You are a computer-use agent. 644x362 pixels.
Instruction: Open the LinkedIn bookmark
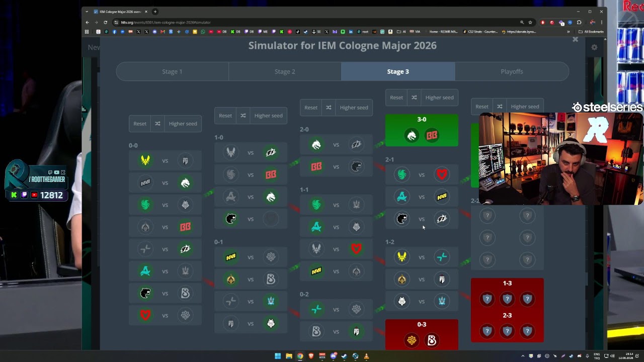(351, 32)
